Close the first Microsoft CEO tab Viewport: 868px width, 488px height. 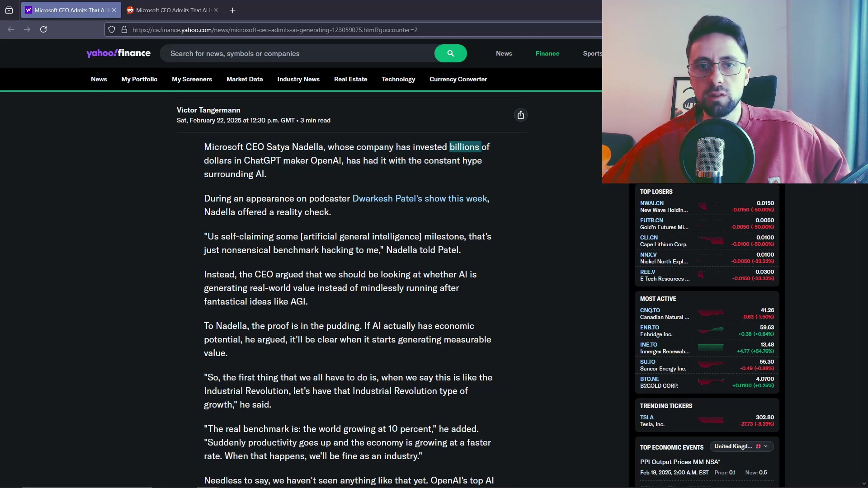coord(114,10)
